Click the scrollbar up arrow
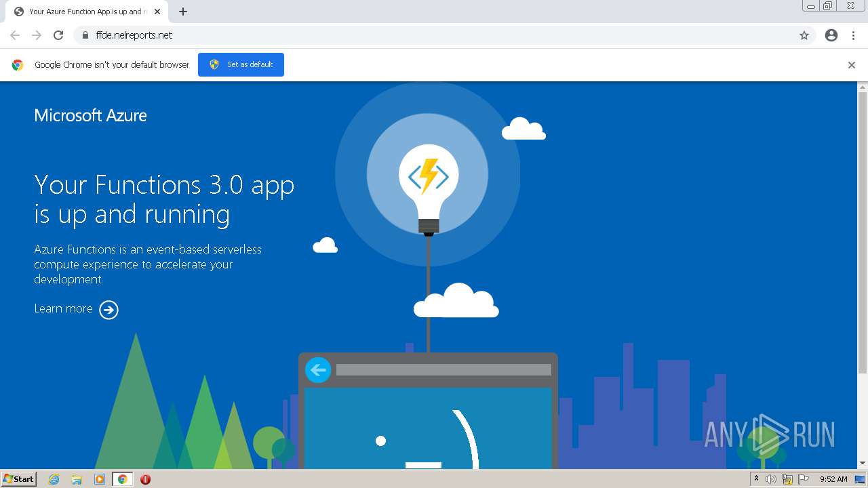 pyautogui.click(x=863, y=87)
